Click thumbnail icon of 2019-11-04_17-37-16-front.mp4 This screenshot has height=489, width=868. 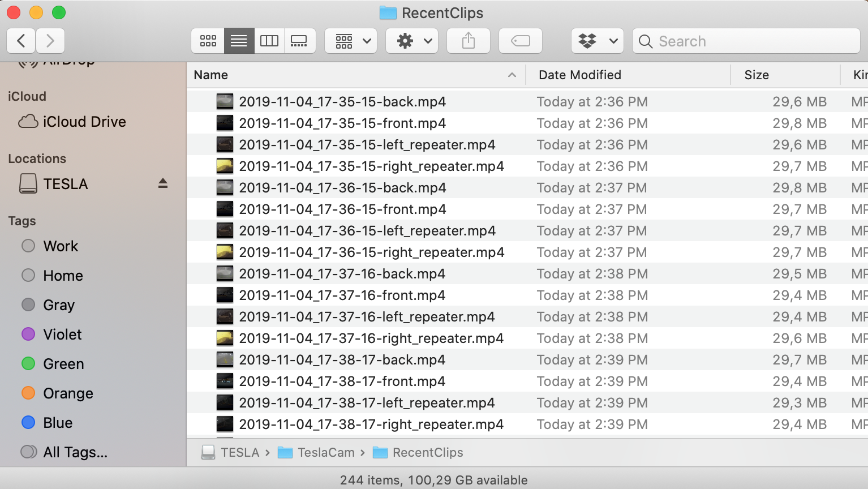(225, 295)
